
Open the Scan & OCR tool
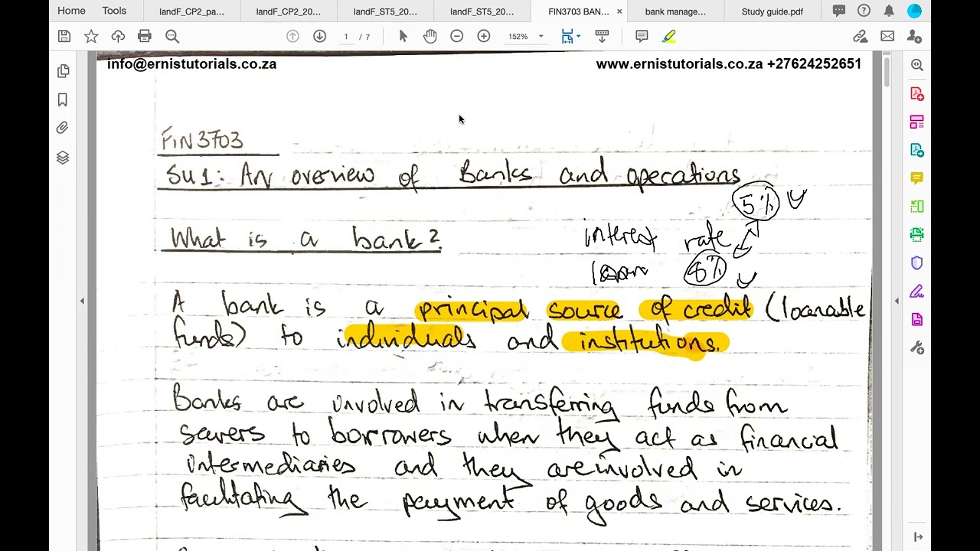(x=917, y=235)
